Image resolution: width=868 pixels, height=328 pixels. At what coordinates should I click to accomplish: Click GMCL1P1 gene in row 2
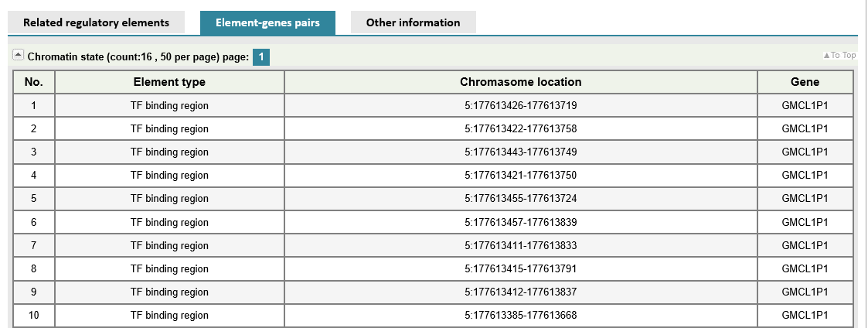(805, 128)
